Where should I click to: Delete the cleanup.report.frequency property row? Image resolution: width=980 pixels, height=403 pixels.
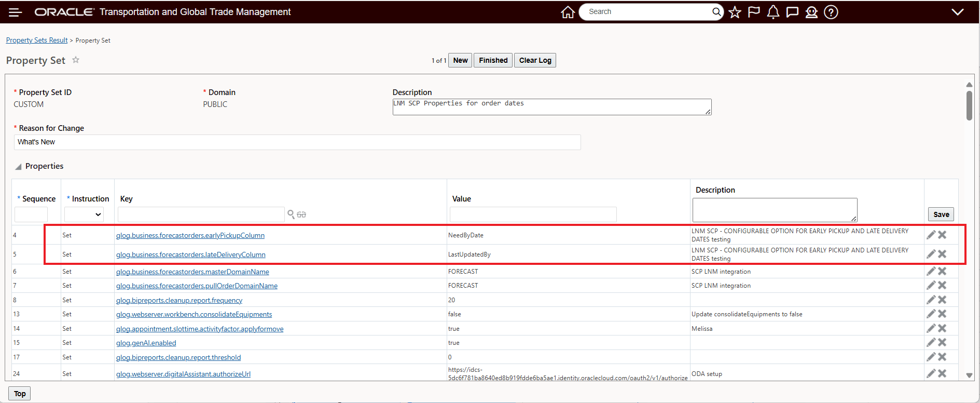click(x=942, y=300)
